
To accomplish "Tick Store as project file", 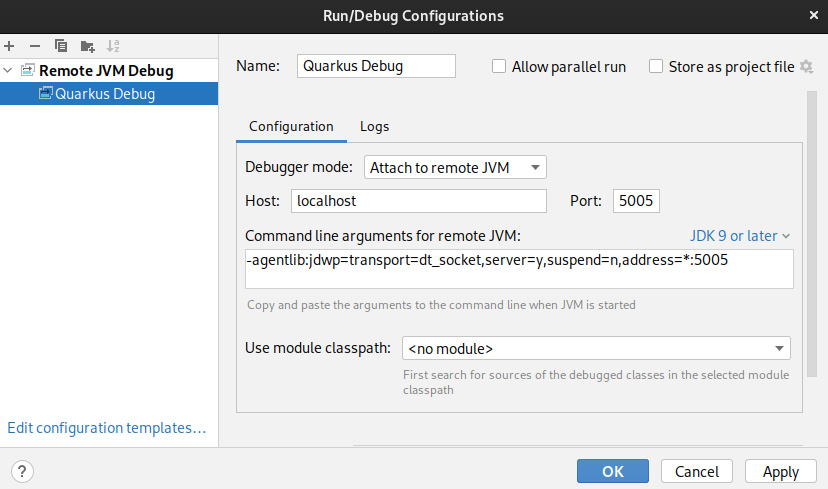I will click(x=655, y=67).
